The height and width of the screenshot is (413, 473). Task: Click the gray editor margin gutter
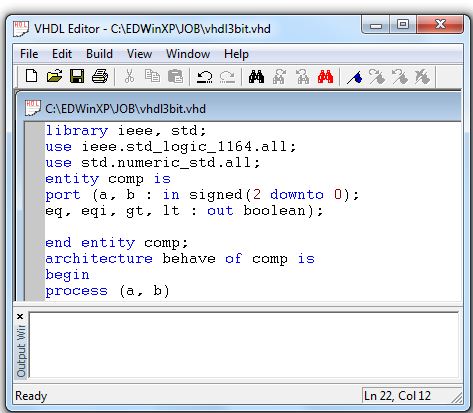coord(35,211)
